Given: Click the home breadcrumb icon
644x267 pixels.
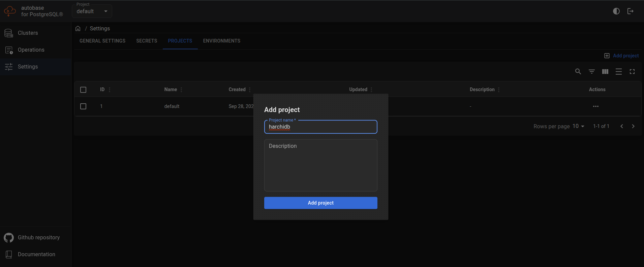Looking at the screenshot, I should pos(78,29).
